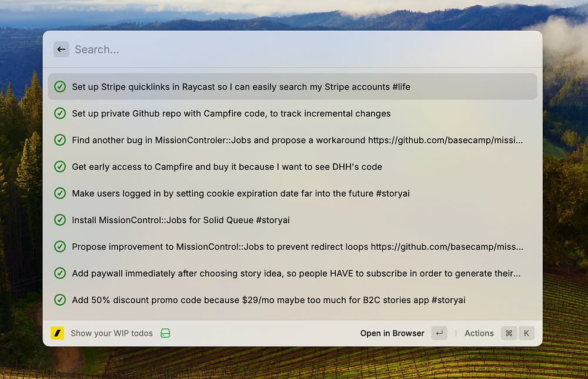The width and height of the screenshot is (588, 379).
Task: Click Open in Browser
Action: click(x=392, y=333)
